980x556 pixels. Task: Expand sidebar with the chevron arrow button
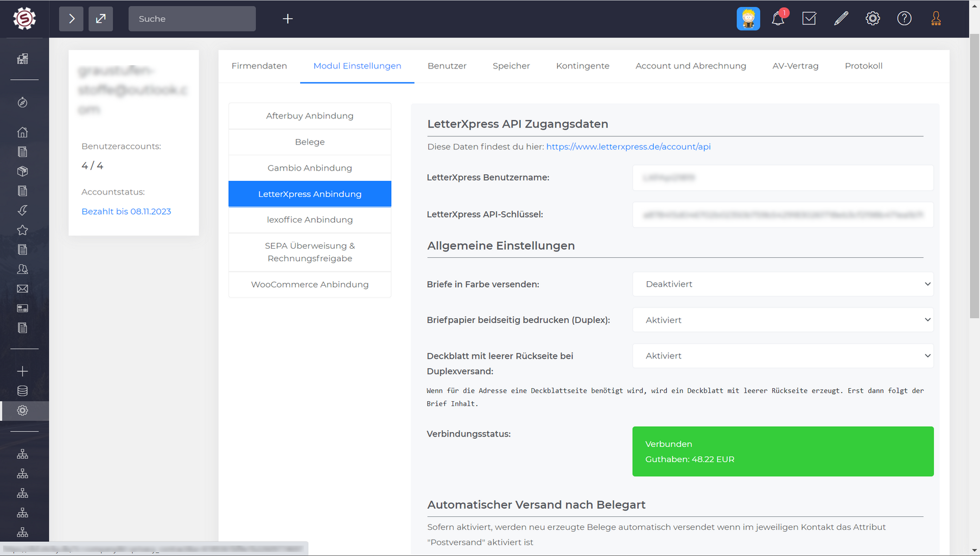tap(71, 19)
